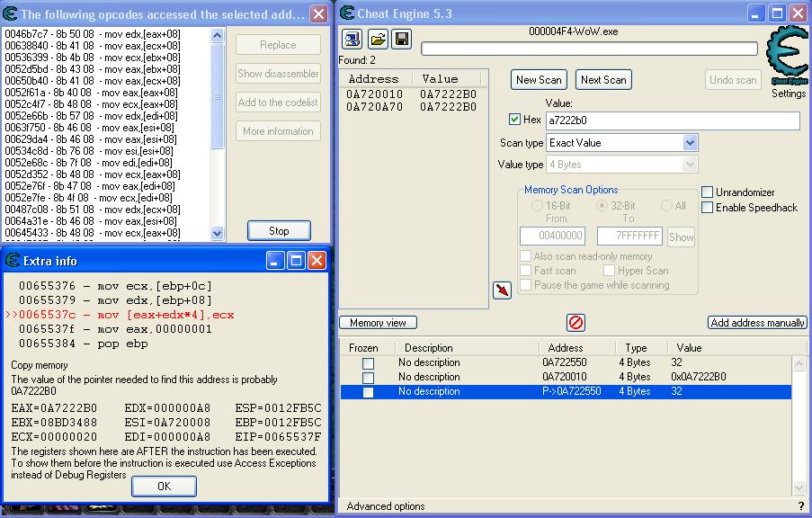
Task: Tick the Enable Speedhack checkbox
Action: (x=708, y=208)
